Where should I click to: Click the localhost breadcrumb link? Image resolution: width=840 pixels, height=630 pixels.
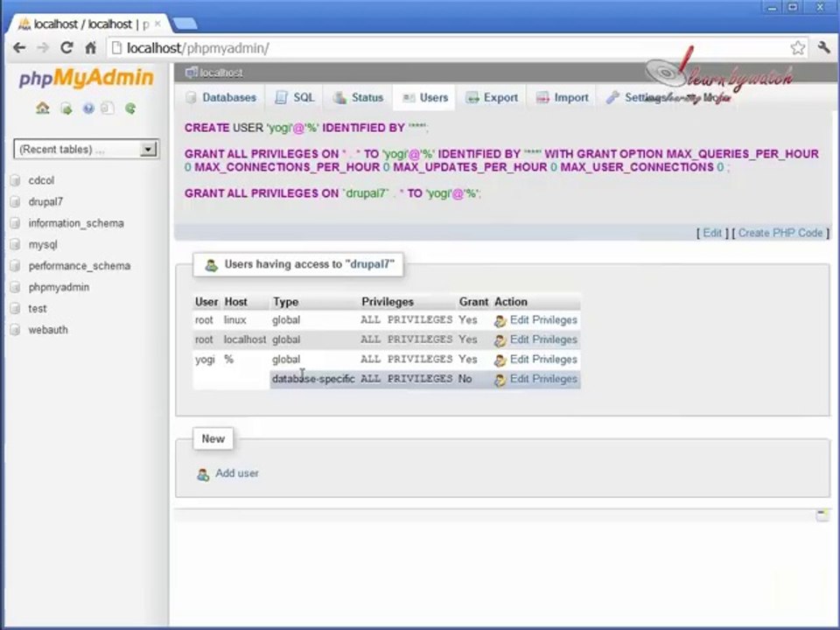click(220, 73)
